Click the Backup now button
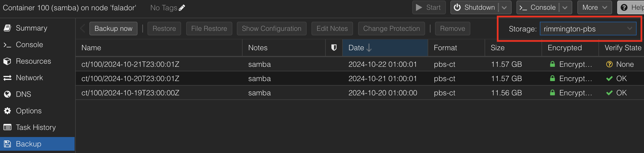This screenshot has width=644, height=153. (113, 29)
